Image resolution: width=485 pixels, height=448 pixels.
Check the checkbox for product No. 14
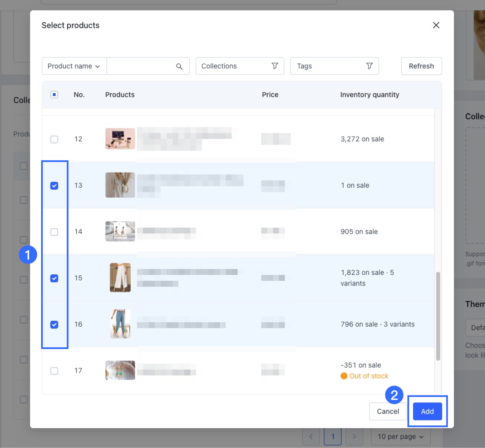pyautogui.click(x=54, y=232)
